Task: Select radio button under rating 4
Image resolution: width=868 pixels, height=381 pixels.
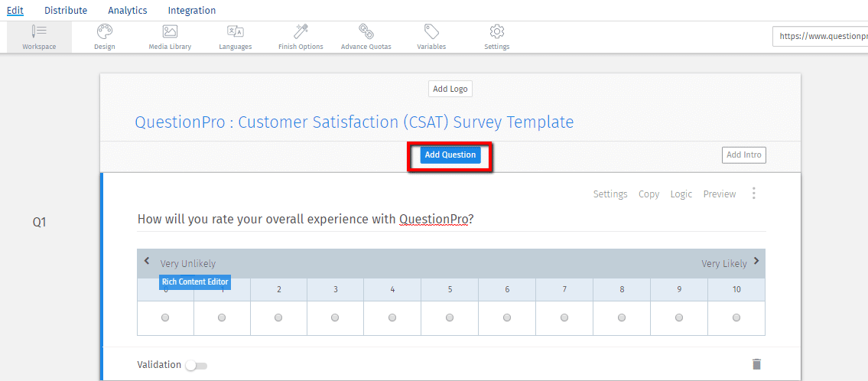Action: 392,317
